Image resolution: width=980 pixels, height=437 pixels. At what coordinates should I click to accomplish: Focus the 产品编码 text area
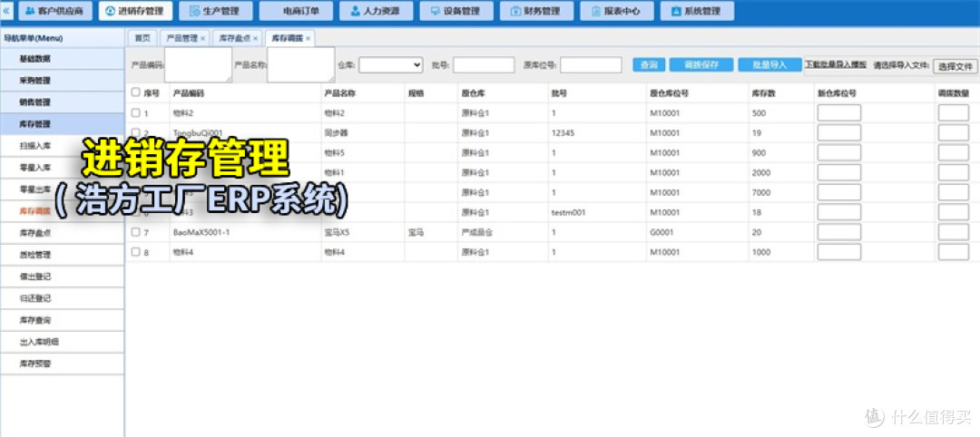tap(198, 65)
